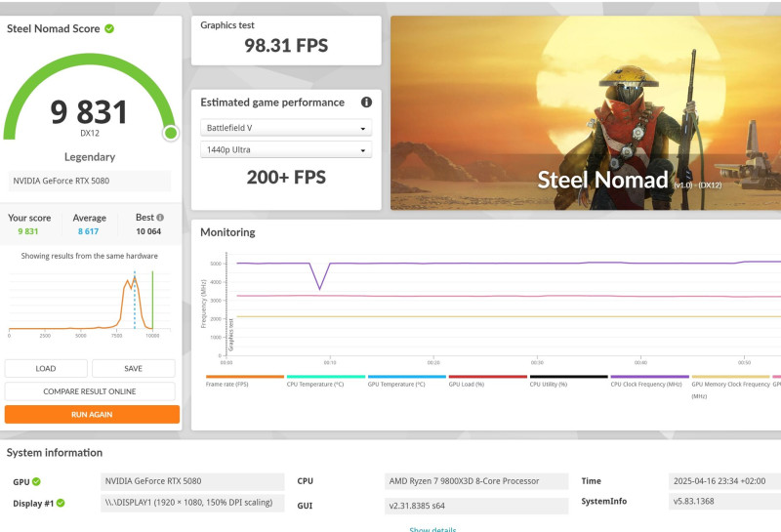Toggle the GPU Temperature legend swatch

pyautogui.click(x=407, y=377)
